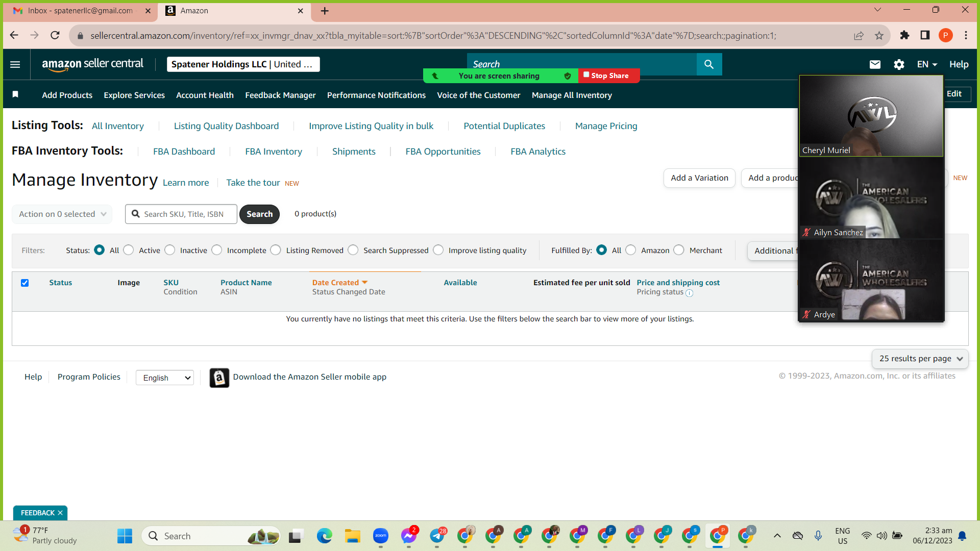Open Chrome's three-dot menu
The image size is (980, 551).
pyautogui.click(x=966, y=35)
